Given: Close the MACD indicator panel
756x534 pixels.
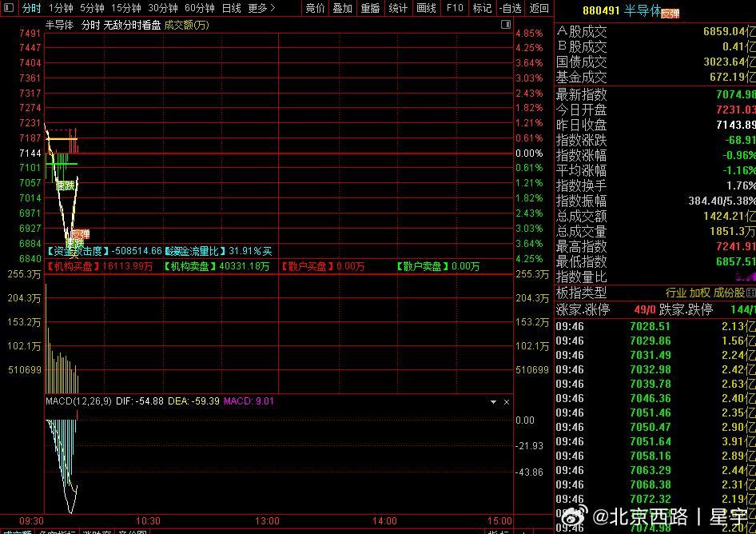Looking at the screenshot, I should point(506,402).
